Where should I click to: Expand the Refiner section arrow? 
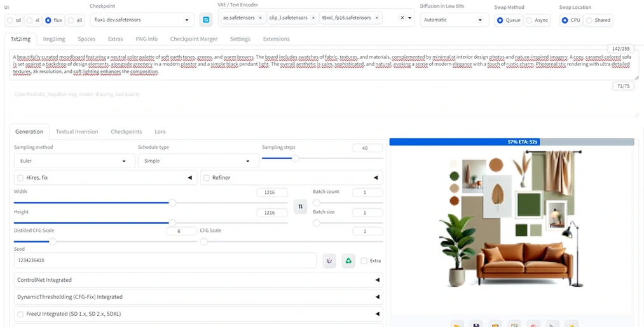coord(376,178)
